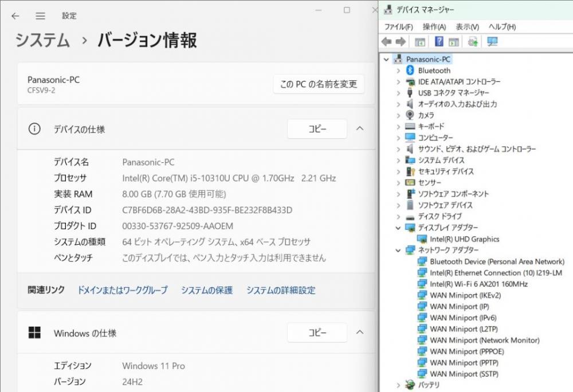The width and height of the screenshot is (573, 392).
Task: Click the ソフトウェア デバイス tree label
Action: pyautogui.click(x=445, y=205)
